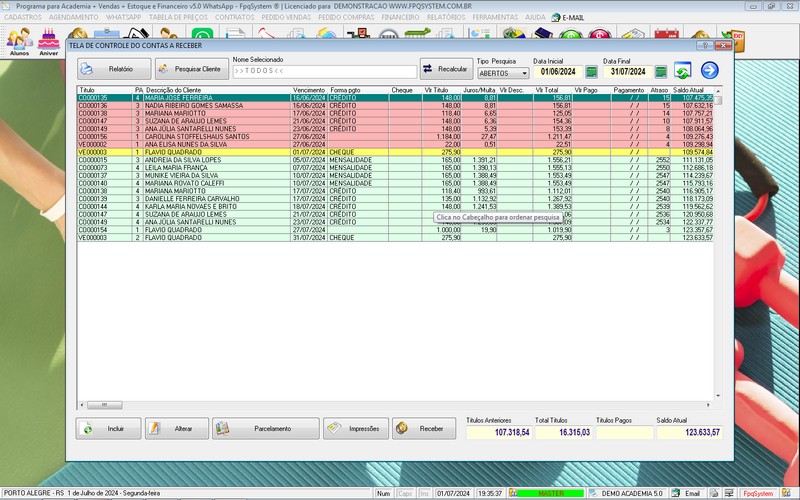800x500 pixels.
Task: Click the monitor icon in status bar
Action: [728, 493]
